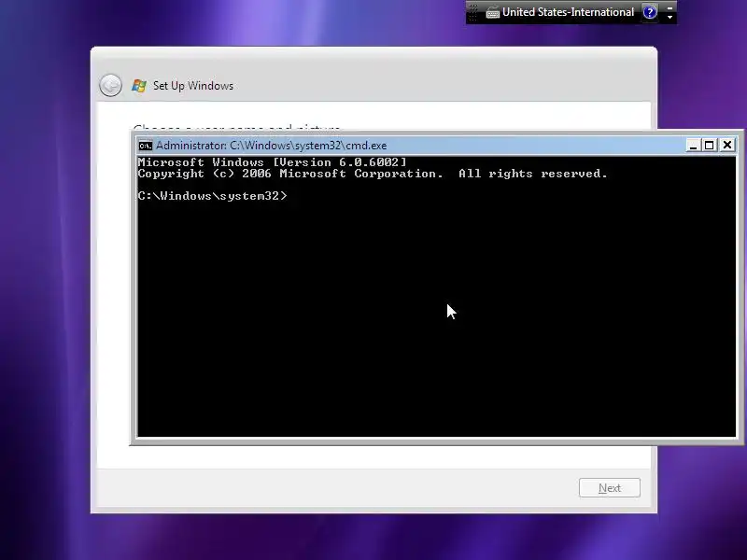Screen dimensions: 747x560
Task: Close the Administrator cmd.exe window
Action: coord(727,146)
